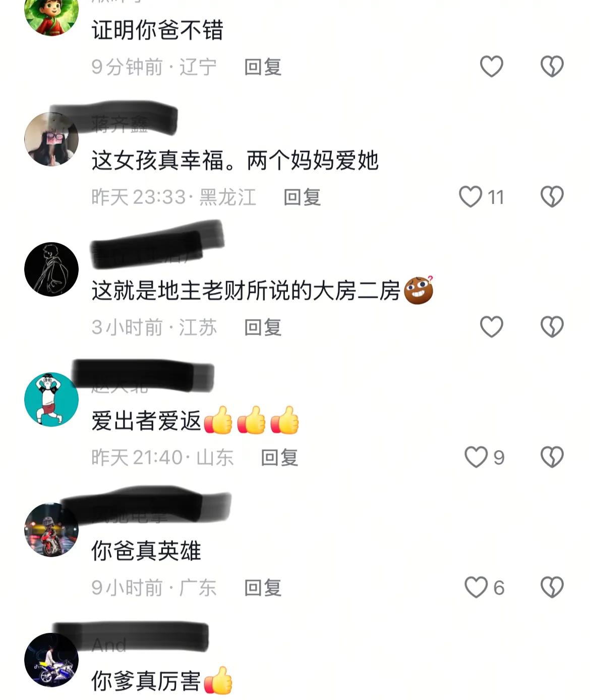This screenshot has width=590, height=700.
Task: Reply to the comment from 山东
Action: pos(279,457)
